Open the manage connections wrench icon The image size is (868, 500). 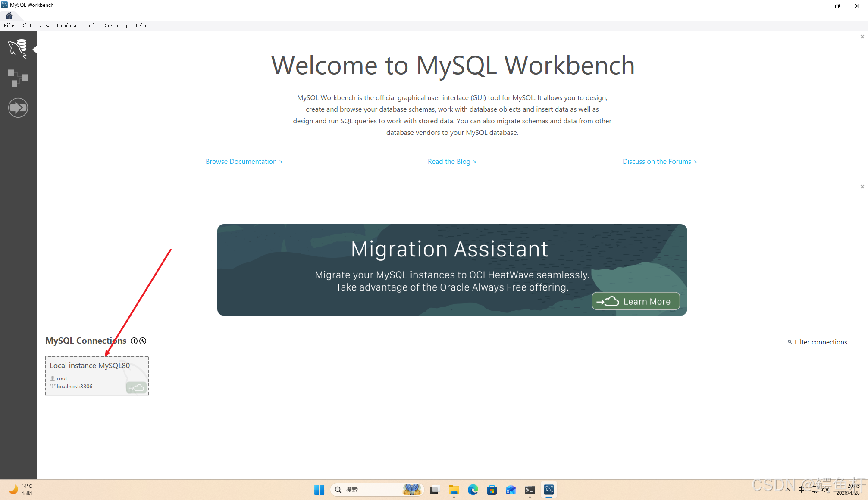point(143,341)
